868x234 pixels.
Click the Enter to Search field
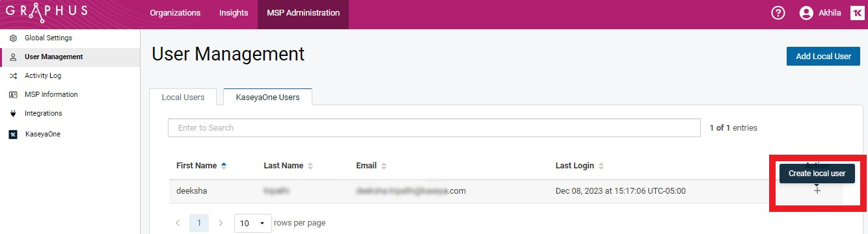pos(433,128)
